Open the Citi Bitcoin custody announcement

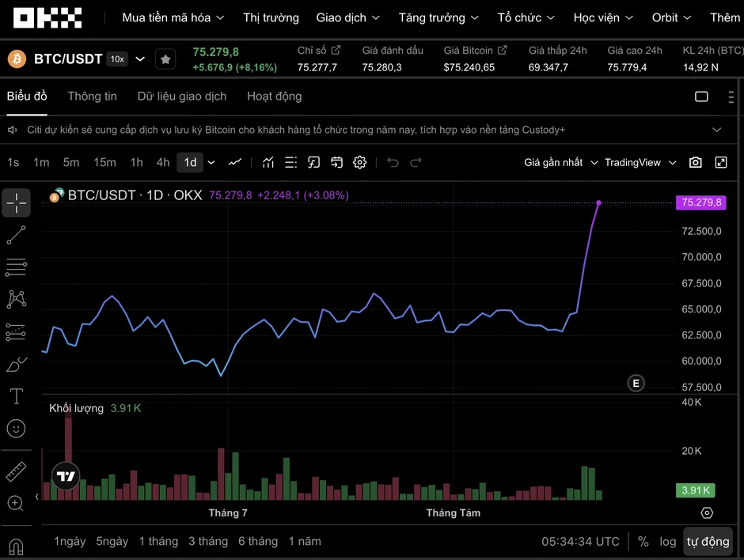(x=296, y=130)
